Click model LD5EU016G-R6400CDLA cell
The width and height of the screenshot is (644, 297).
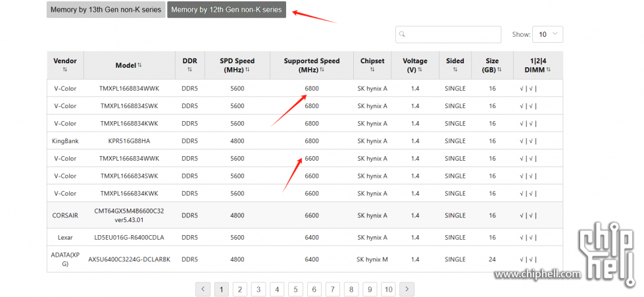click(130, 237)
